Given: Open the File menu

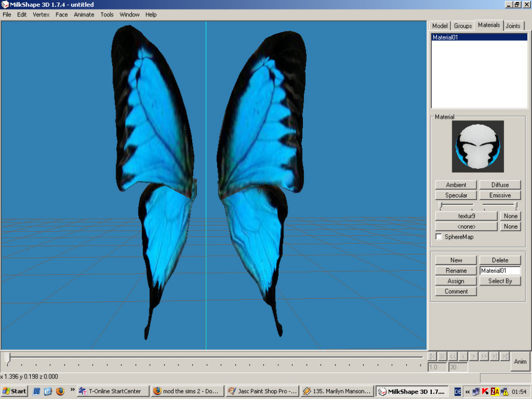Looking at the screenshot, I should pos(7,15).
